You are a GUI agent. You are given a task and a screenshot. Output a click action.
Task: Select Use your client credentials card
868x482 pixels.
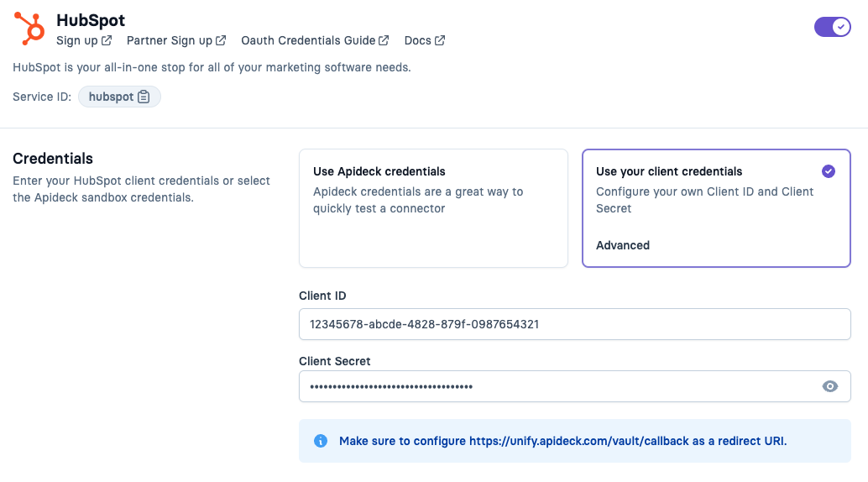tap(716, 208)
